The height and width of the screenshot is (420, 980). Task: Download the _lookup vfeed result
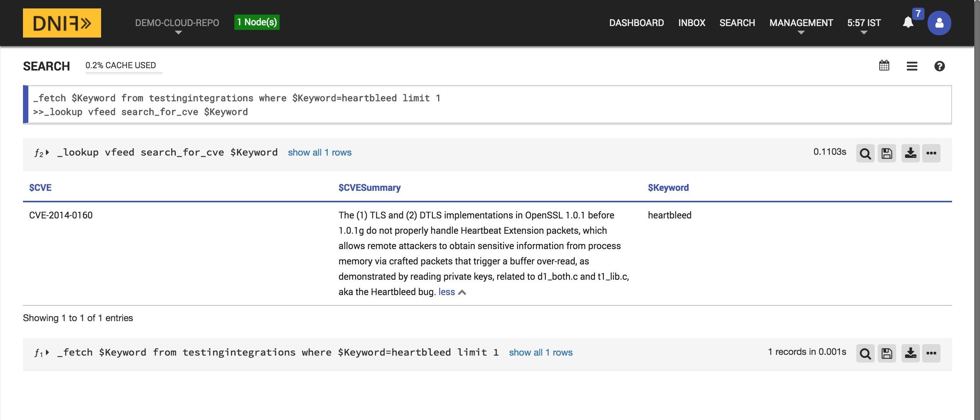pyautogui.click(x=910, y=153)
